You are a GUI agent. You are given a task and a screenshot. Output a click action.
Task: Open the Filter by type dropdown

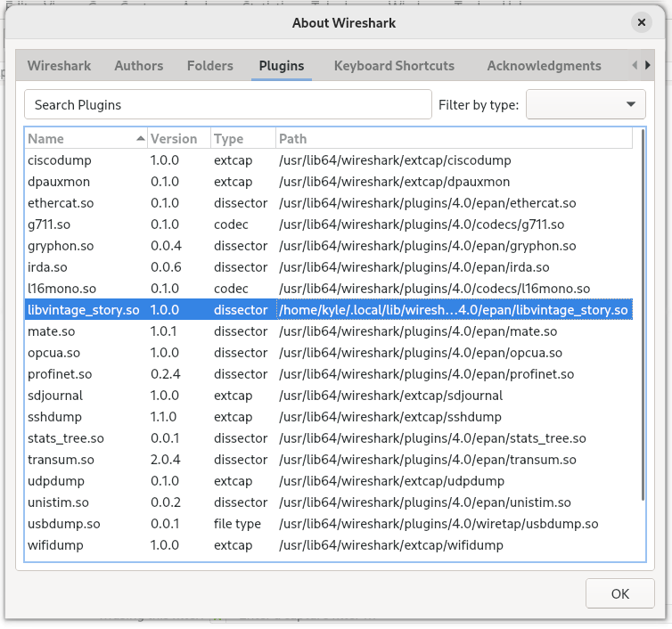586,104
